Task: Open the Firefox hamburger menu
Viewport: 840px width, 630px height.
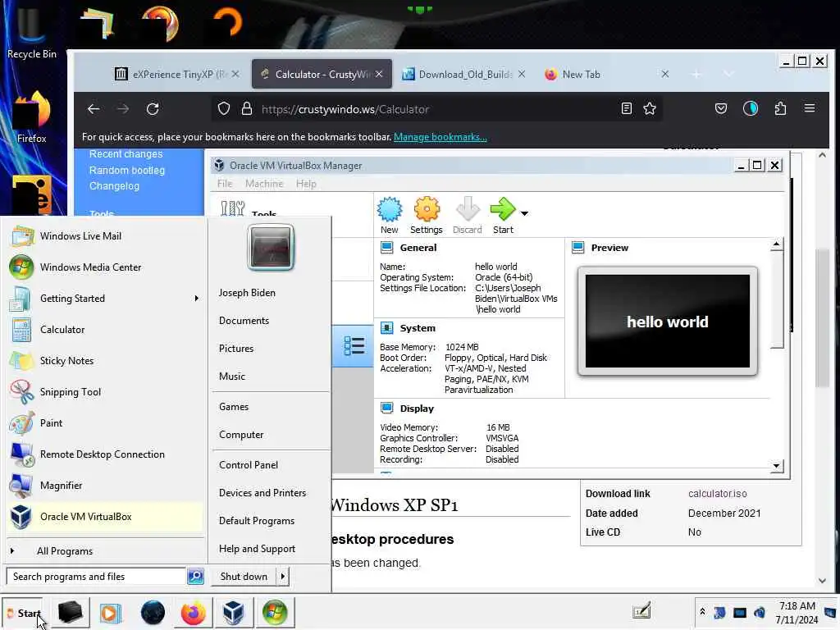Action: pyautogui.click(x=810, y=109)
